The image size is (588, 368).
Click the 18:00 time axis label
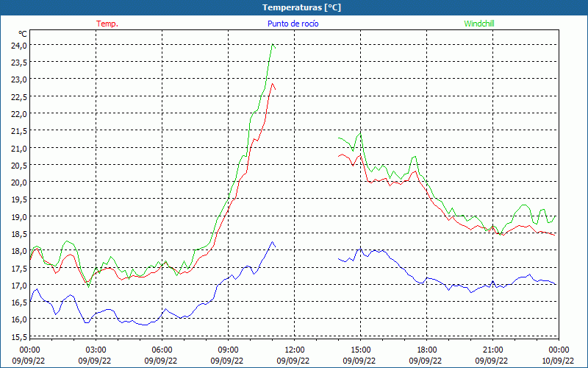[x=427, y=350]
